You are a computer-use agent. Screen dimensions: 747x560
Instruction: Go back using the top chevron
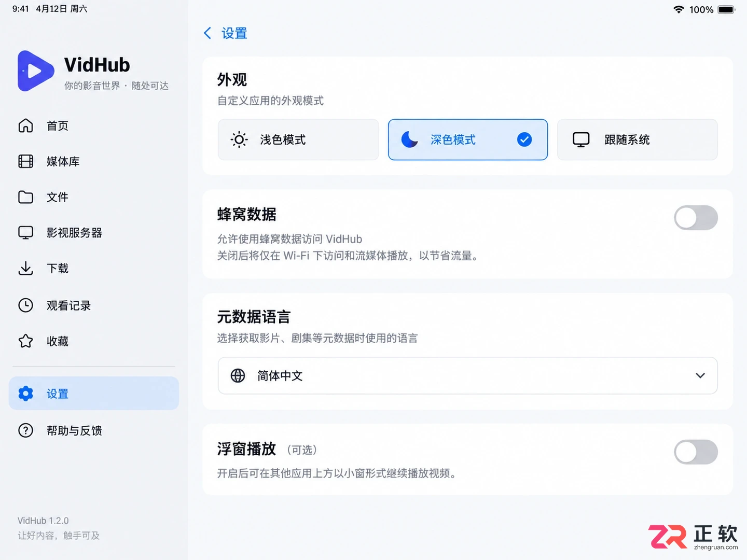[x=208, y=33]
